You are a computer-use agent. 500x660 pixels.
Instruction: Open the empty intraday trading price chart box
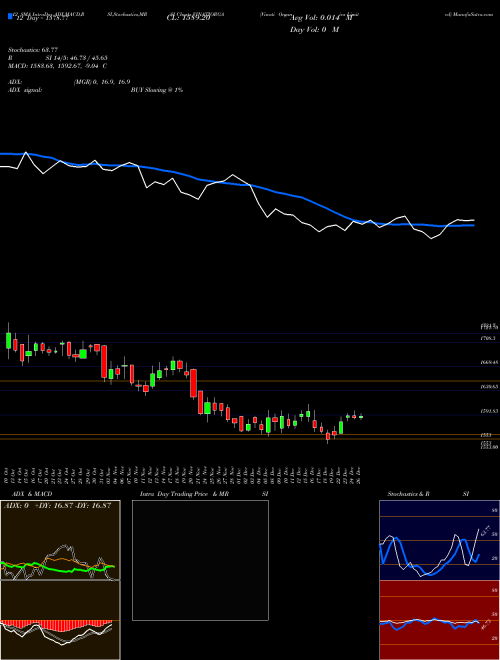coord(200,560)
